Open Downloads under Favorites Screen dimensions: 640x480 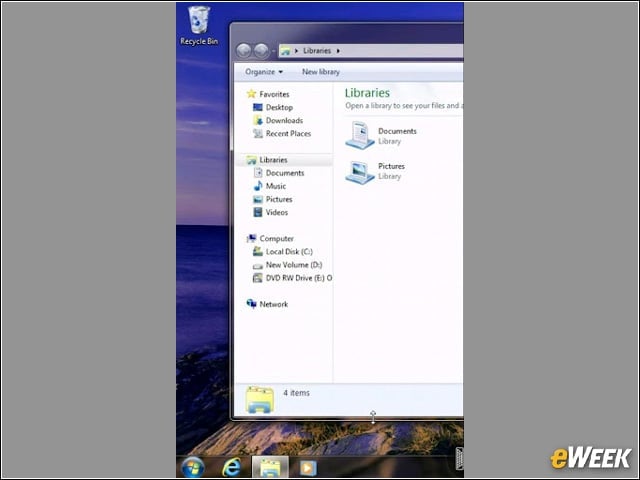(x=284, y=120)
